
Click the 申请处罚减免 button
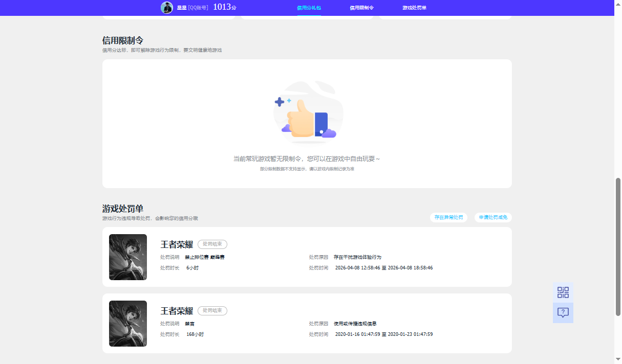[x=494, y=217]
